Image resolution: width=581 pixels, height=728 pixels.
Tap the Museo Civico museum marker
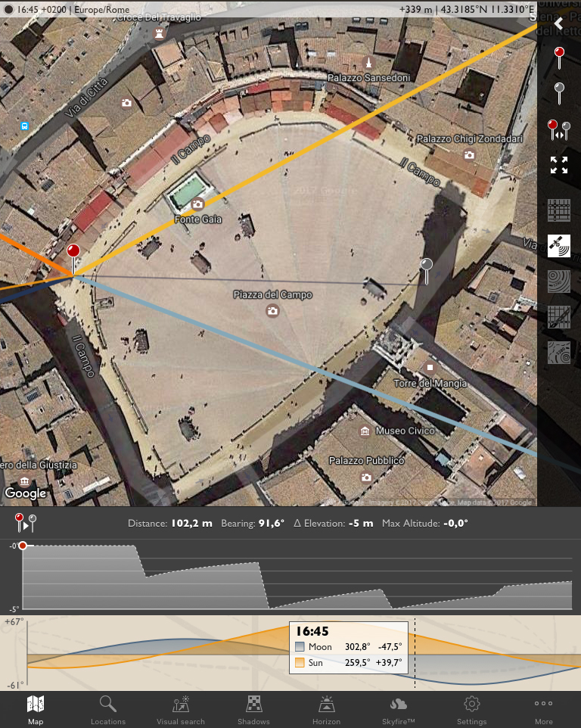(365, 431)
